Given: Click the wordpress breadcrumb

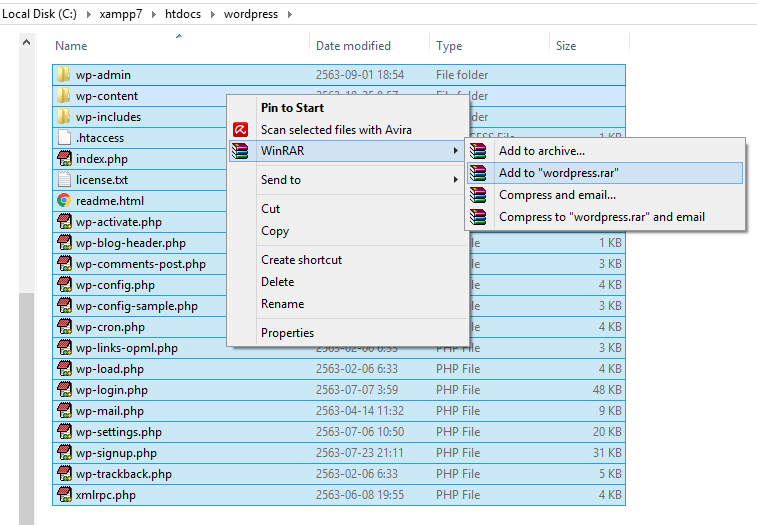Looking at the screenshot, I should 251,14.
